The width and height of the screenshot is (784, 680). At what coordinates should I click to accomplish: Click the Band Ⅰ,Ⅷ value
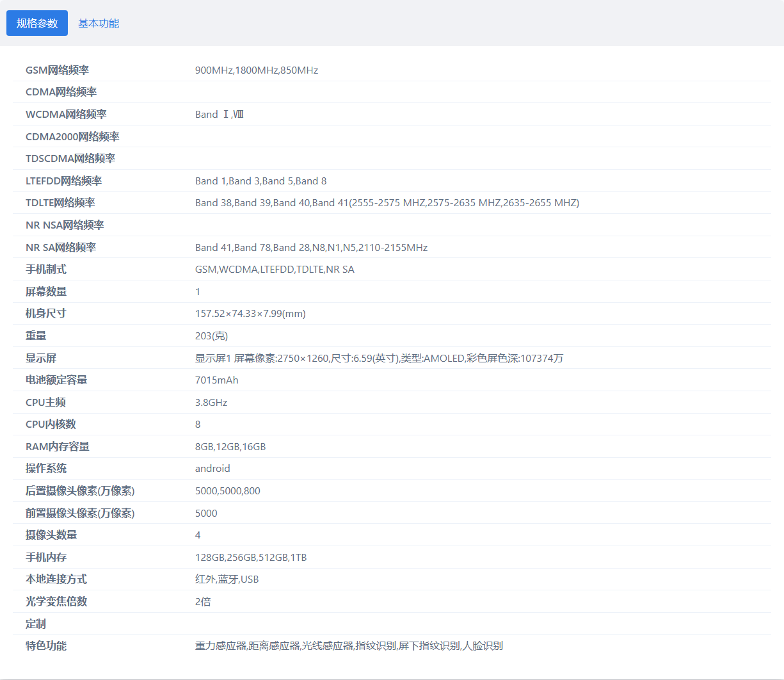220,114
